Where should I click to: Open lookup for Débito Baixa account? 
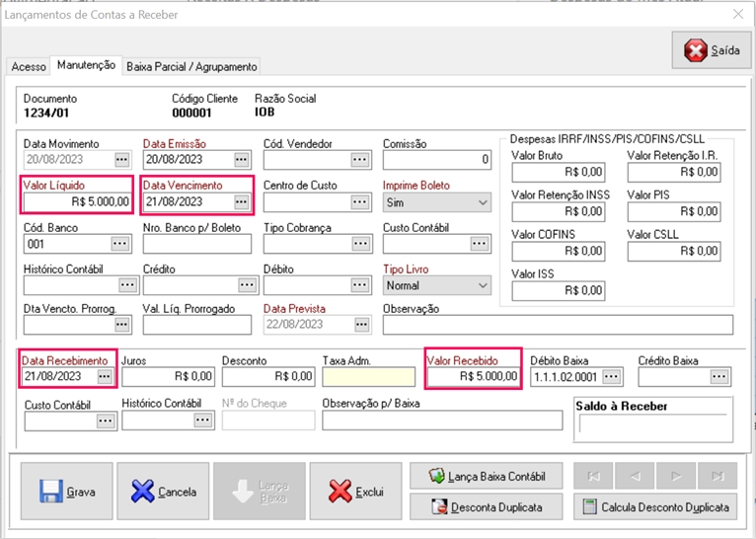[613, 376]
